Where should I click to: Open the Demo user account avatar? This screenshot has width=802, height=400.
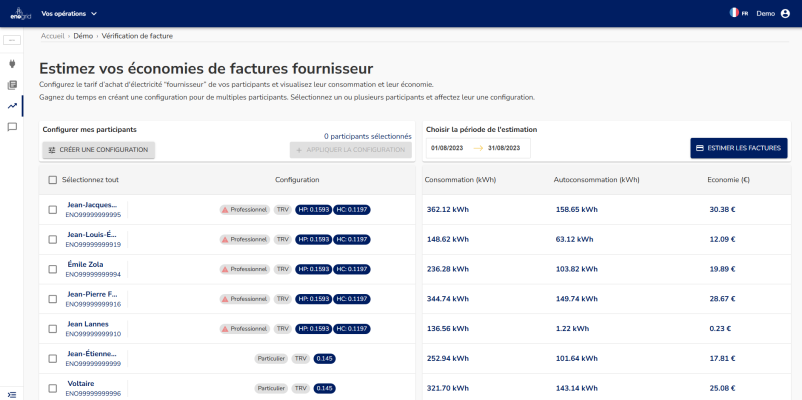tap(785, 13)
